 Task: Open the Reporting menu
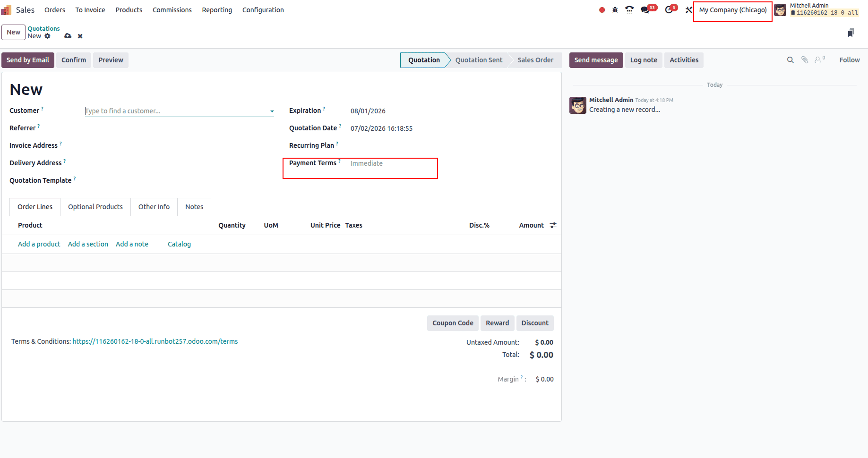(217, 10)
